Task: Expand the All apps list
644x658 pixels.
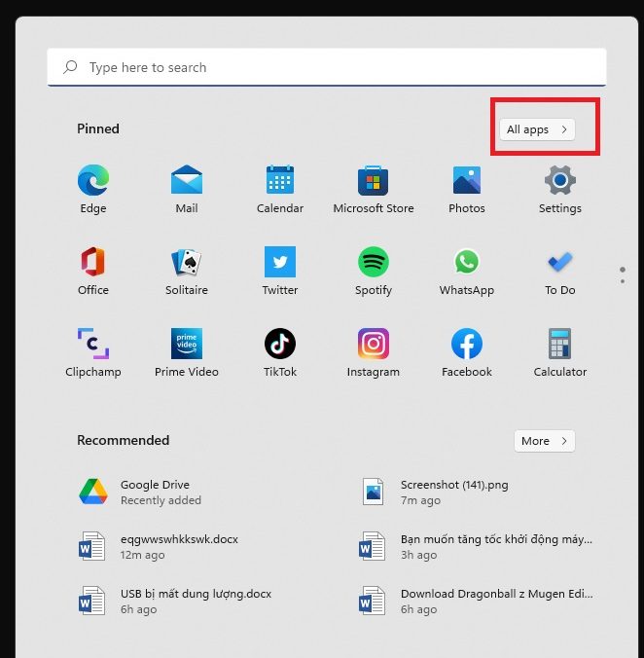Action: (x=537, y=129)
